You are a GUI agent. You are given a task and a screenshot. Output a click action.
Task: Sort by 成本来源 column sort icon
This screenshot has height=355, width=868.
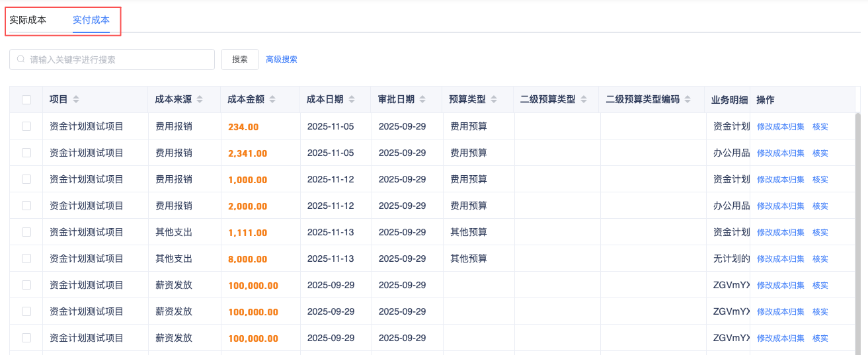pyautogui.click(x=200, y=100)
